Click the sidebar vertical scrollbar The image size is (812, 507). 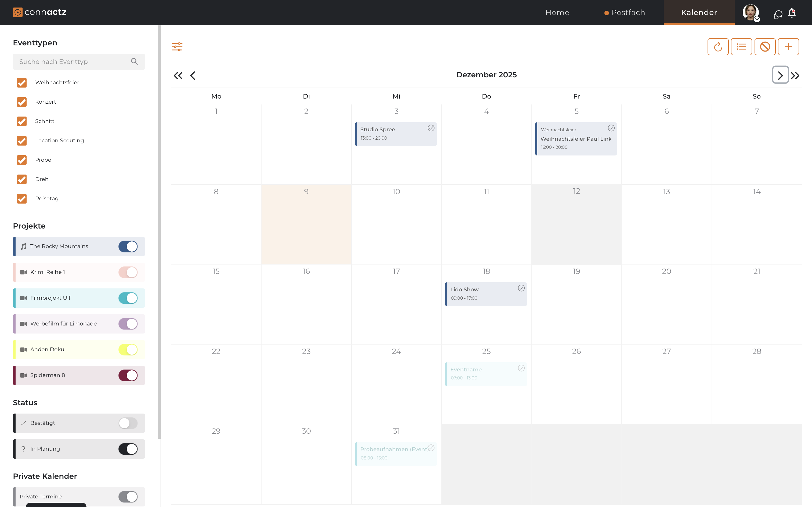click(x=159, y=231)
